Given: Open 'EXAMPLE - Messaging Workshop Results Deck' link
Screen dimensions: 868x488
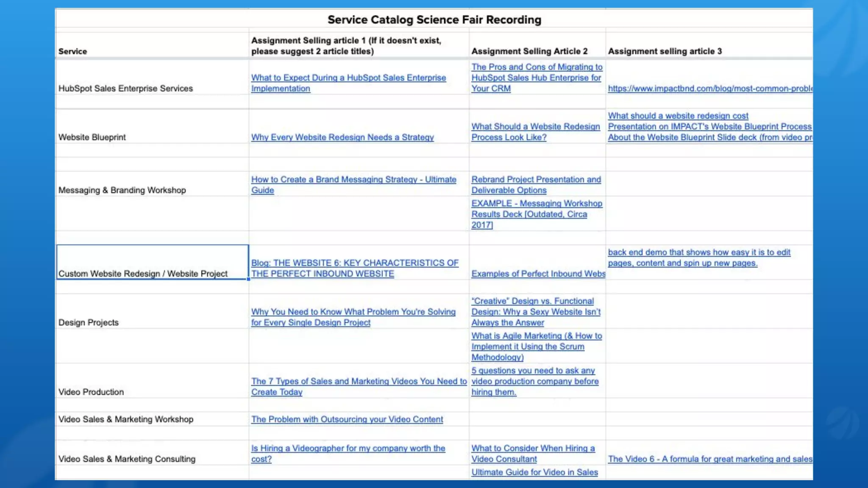Looking at the screenshot, I should [536, 204].
